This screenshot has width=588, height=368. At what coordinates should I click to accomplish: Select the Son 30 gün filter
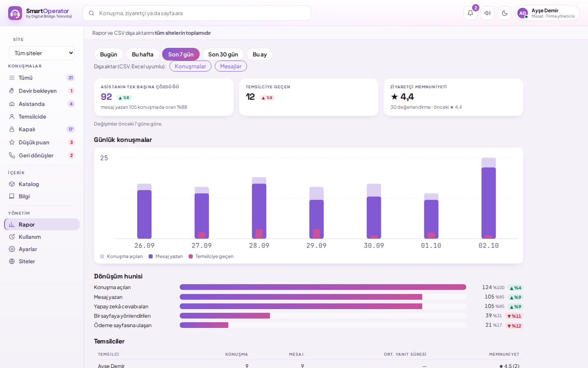coord(223,54)
